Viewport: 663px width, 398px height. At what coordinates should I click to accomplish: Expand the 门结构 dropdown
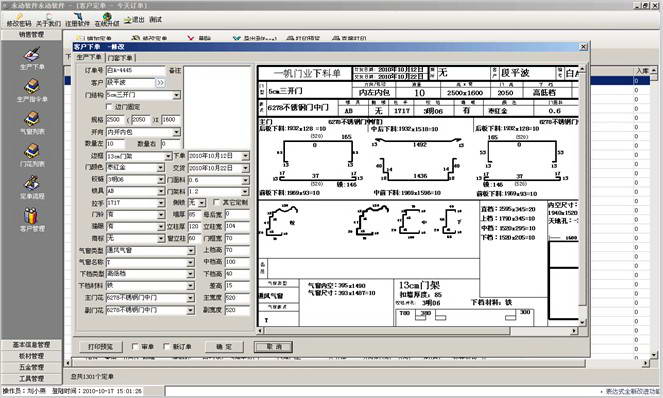pos(177,95)
